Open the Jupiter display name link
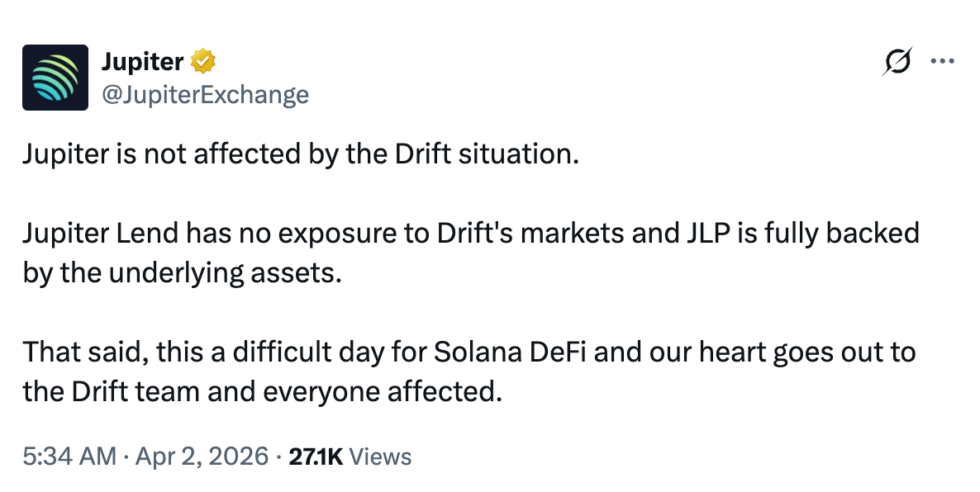The width and height of the screenshot is (980, 492). tap(142, 61)
